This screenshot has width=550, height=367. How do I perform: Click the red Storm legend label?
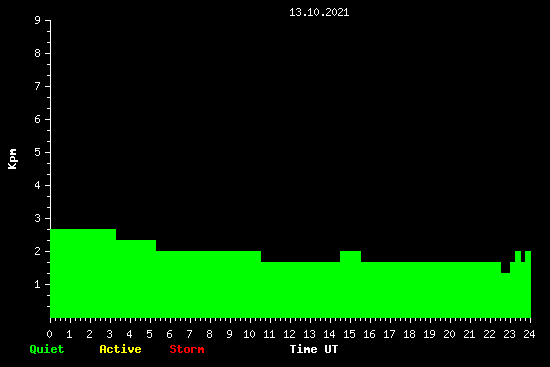click(187, 349)
